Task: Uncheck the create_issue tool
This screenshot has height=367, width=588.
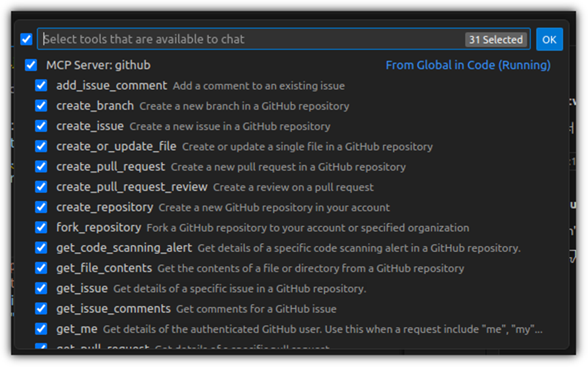Action: pyautogui.click(x=41, y=126)
